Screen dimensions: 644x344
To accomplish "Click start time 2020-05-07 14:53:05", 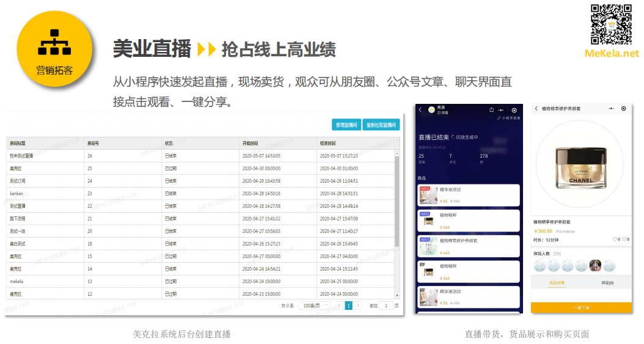I will 262,156.
